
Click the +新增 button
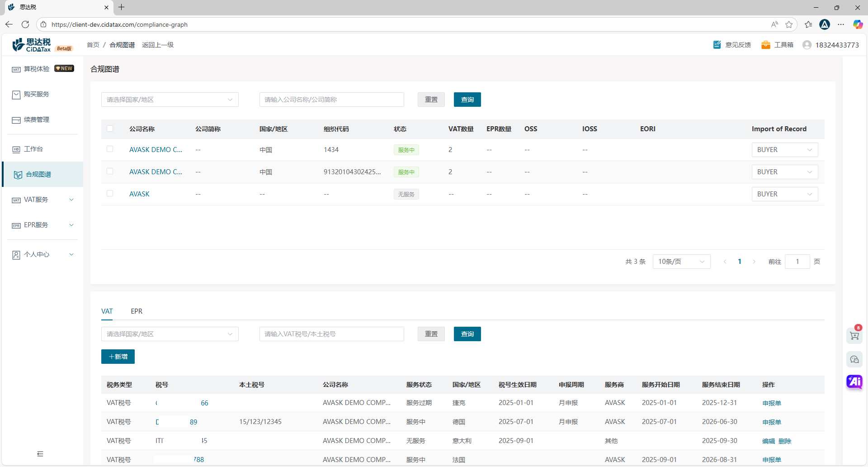point(118,357)
